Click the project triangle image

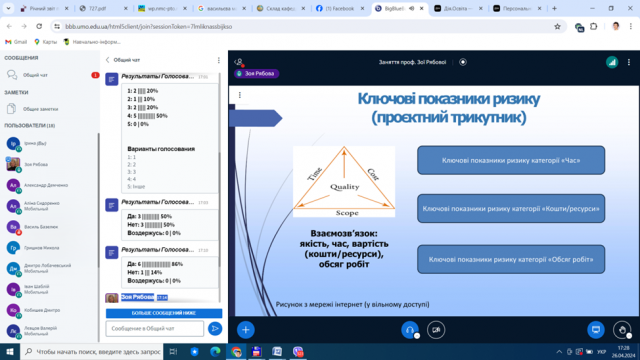point(344,181)
